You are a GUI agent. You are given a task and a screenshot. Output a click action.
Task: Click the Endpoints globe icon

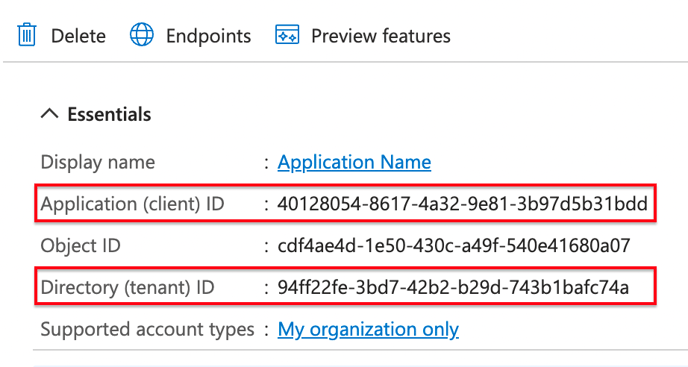tap(142, 35)
